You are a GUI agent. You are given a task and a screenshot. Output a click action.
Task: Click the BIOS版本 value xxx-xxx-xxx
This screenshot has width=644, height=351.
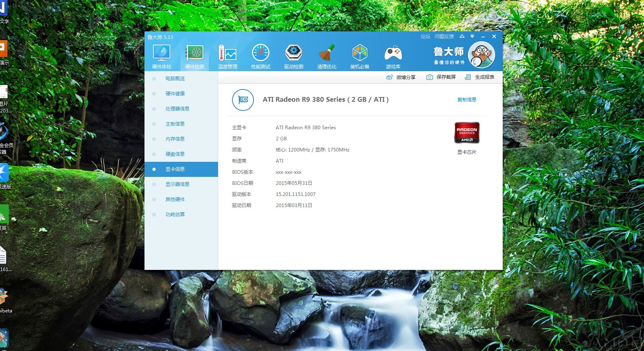(289, 172)
